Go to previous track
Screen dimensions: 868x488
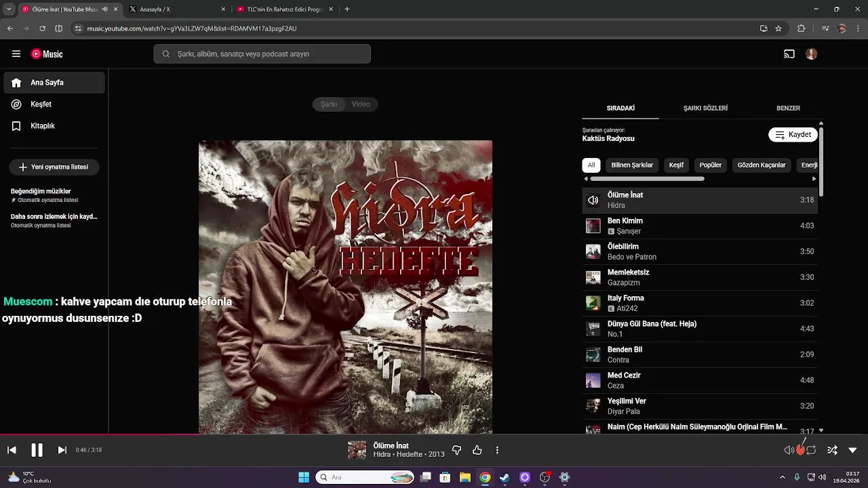click(12, 450)
